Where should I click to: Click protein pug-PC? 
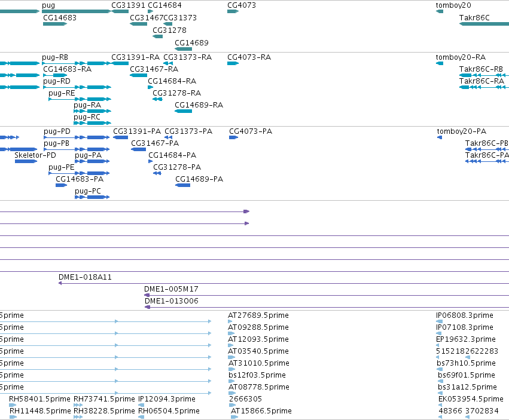(88, 191)
